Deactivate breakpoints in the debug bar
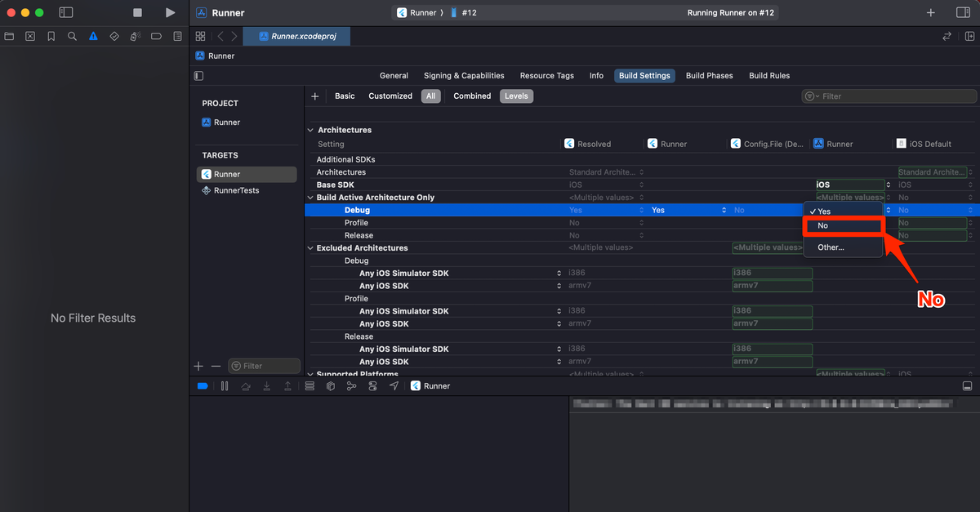Viewport: 980px width, 512px height. click(203, 385)
